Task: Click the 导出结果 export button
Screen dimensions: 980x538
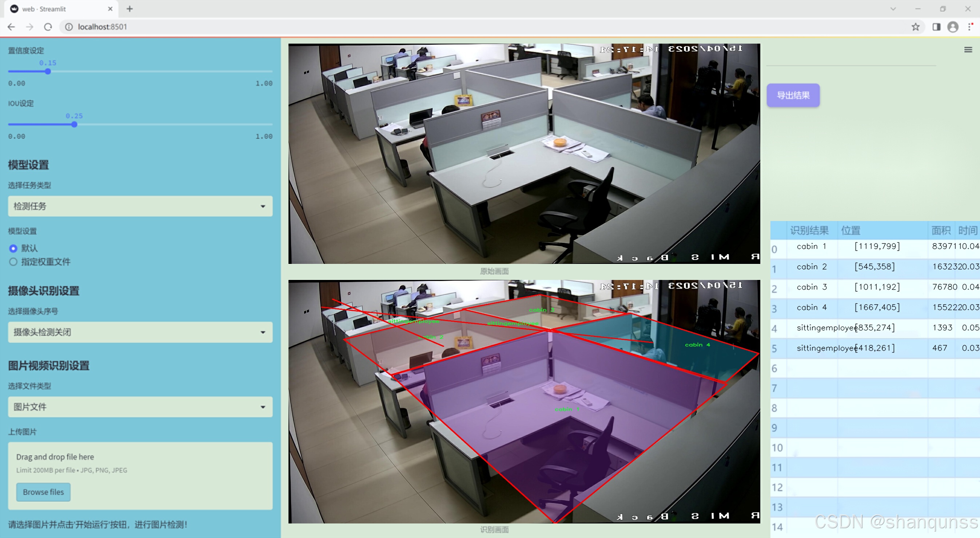Action: point(793,95)
